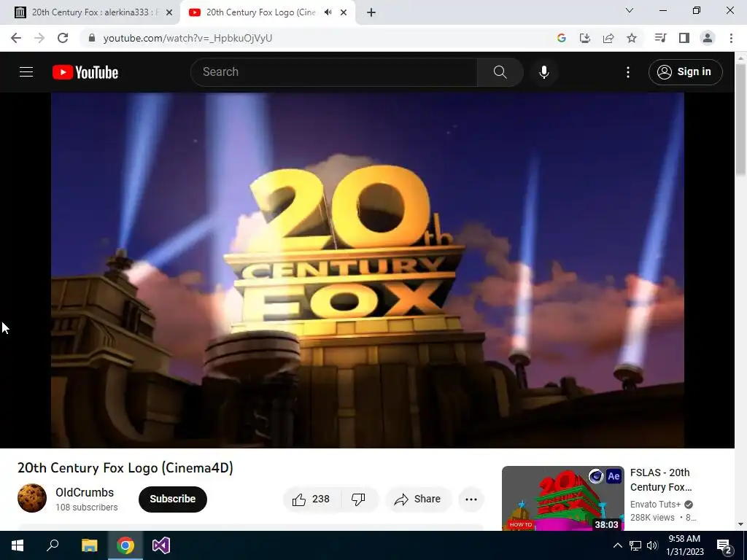Open the OldCrumbs channel name link
The width and height of the screenshot is (747, 560).
85,492
